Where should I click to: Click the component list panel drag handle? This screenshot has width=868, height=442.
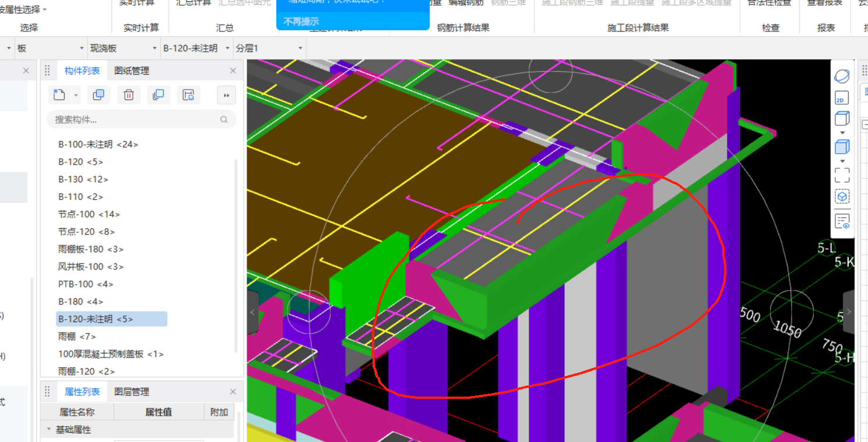48,70
